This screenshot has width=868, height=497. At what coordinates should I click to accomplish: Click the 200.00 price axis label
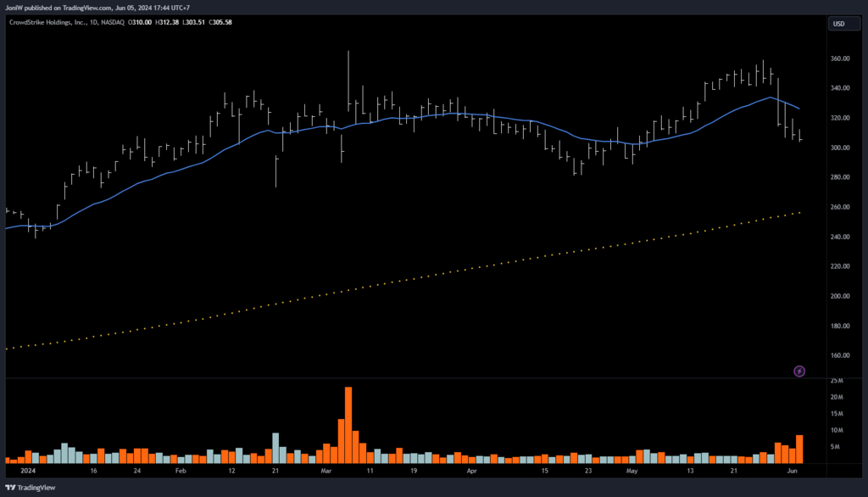tap(840, 296)
